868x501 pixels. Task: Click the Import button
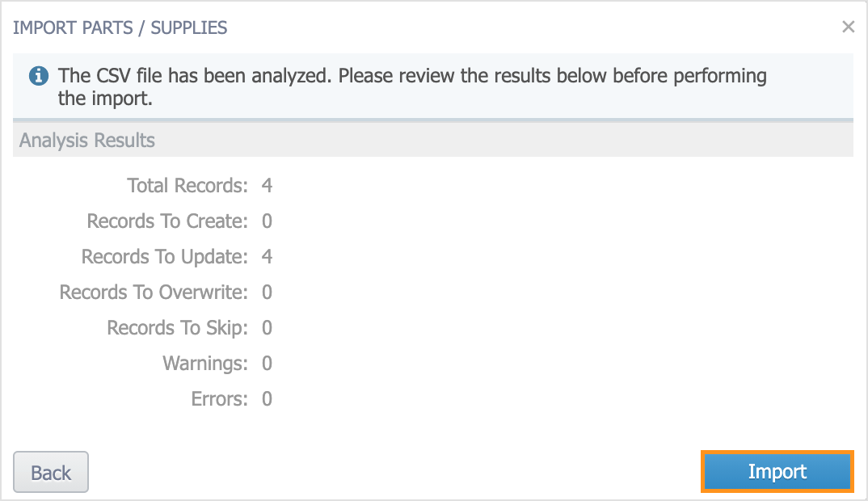click(777, 472)
